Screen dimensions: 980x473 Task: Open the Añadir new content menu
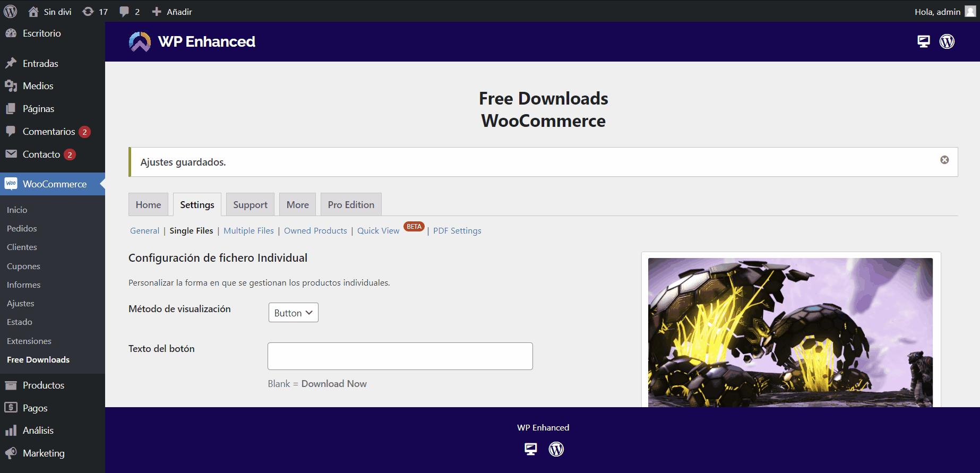172,12
